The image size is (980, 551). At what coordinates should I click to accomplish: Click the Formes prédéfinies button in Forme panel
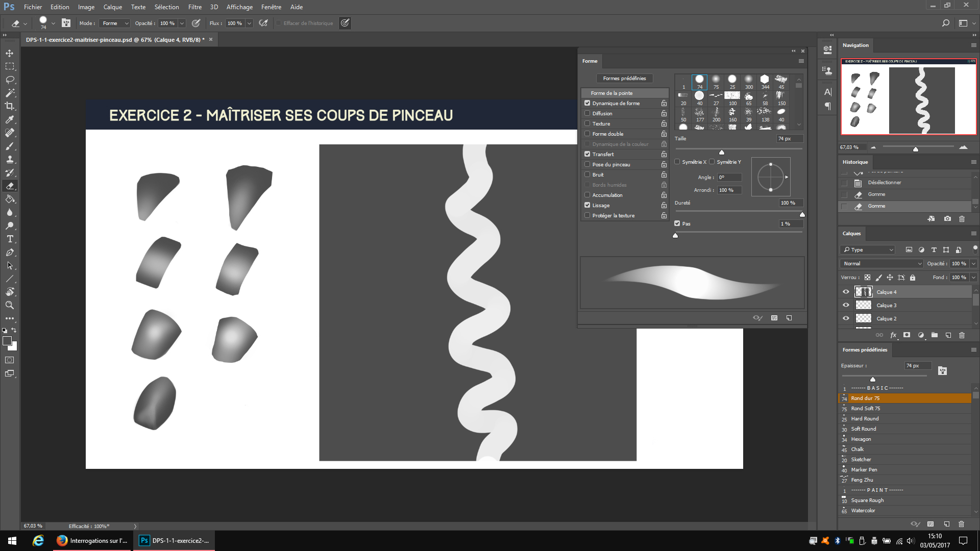tap(625, 78)
